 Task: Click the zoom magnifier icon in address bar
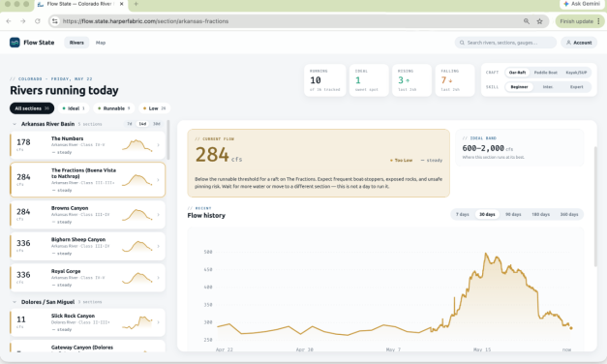pyautogui.click(x=527, y=21)
